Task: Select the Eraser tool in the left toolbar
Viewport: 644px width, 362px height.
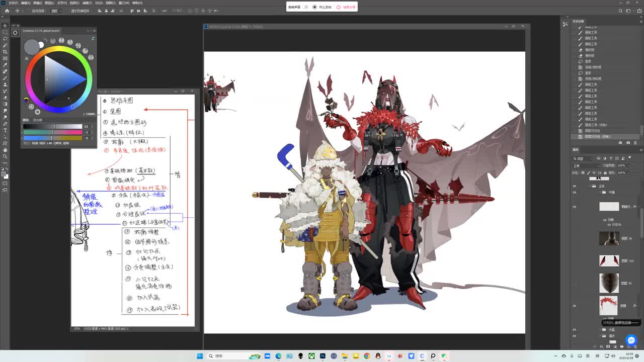Action: click(5, 98)
